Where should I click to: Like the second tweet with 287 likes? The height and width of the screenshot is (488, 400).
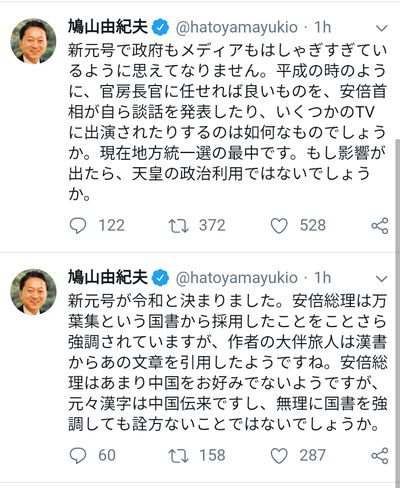(279, 456)
